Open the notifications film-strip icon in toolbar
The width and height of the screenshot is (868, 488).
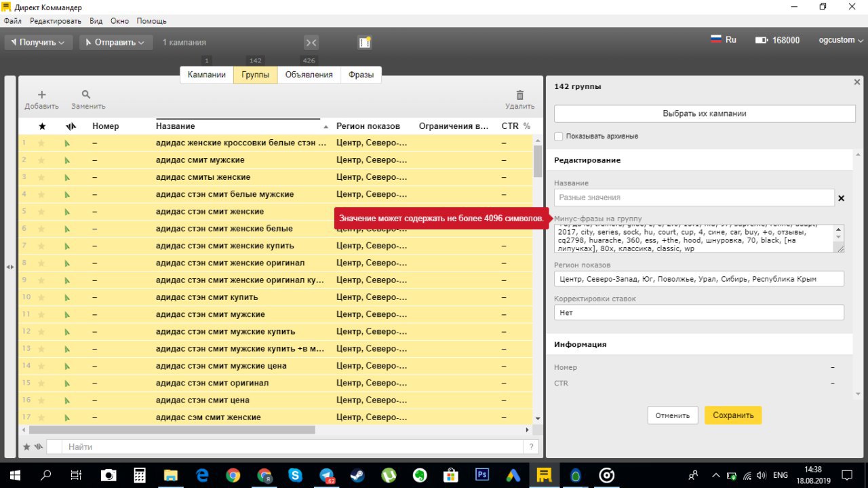click(365, 42)
